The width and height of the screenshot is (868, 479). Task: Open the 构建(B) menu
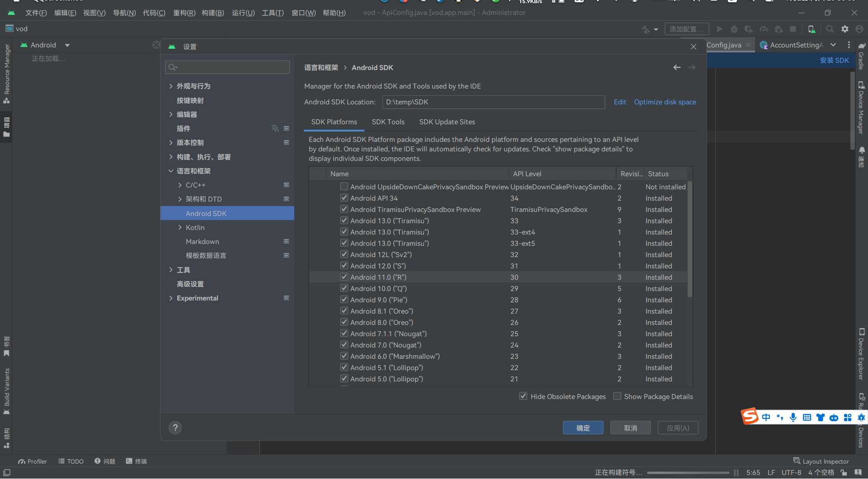pos(212,13)
